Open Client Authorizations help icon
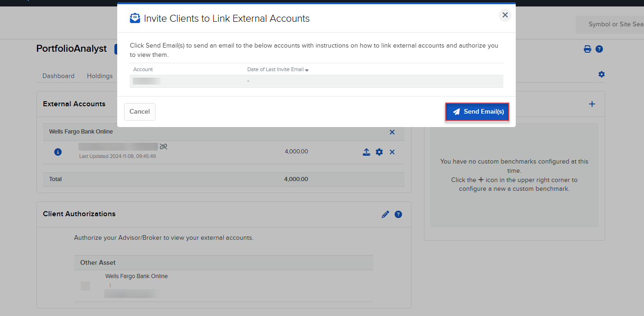Viewport: 644px width, 316px height. pos(399,214)
